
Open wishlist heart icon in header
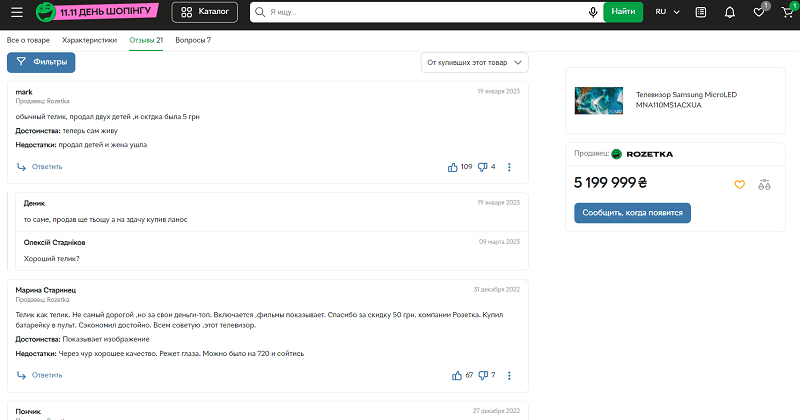pos(759,12)
